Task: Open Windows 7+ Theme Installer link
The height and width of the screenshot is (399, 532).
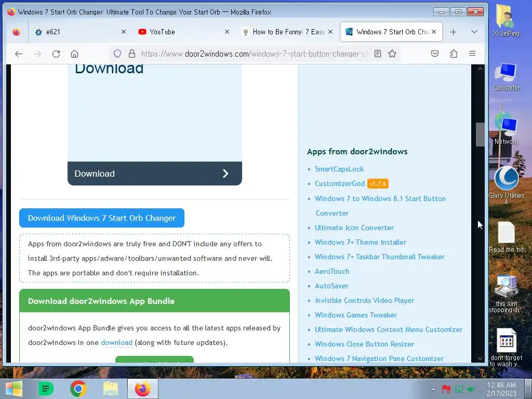Action: point(361,242)
